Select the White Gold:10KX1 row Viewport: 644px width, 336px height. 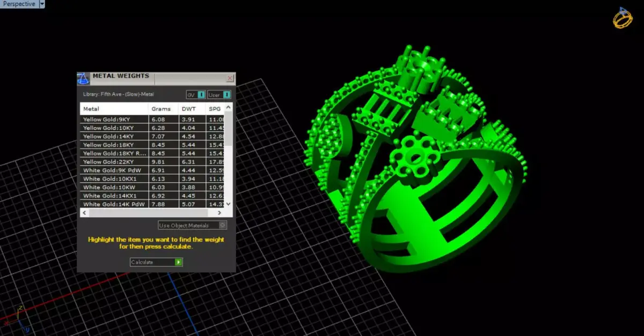click(x=152, y=179)
